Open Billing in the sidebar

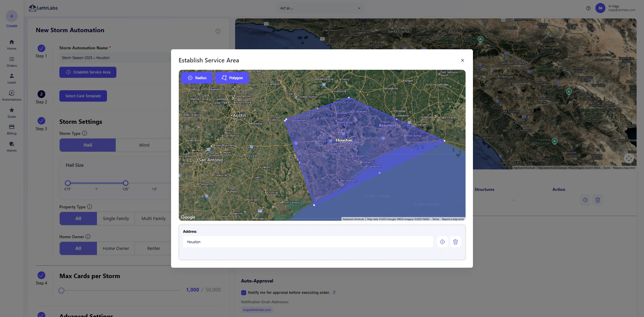pyautogui.click(x=12, y=129)
